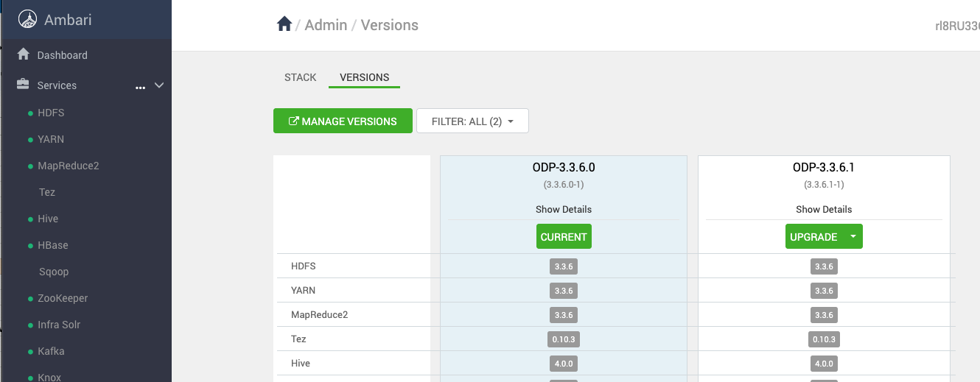980x382 pixels.
Task: Click the home icon in breadcrumb
Action: pos(284,24)
